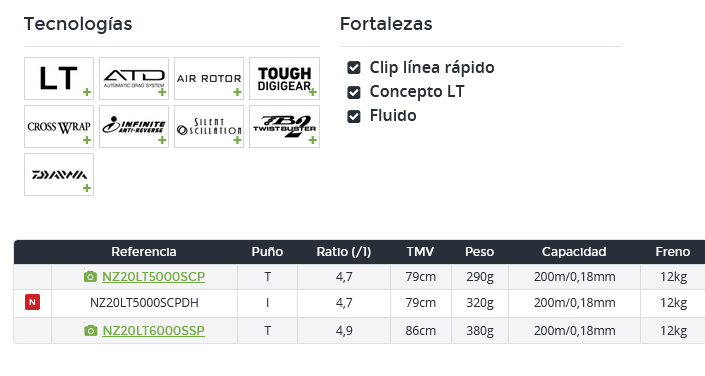Select the Infinite Anti-Reverse icon

[134, 126]
